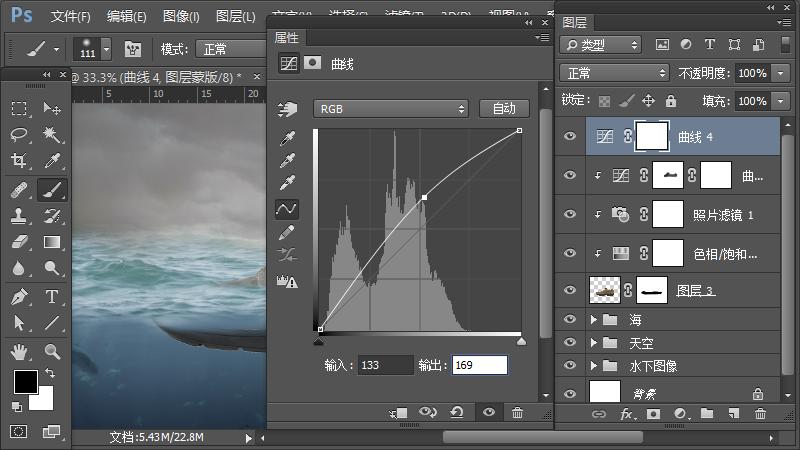
Task: Clip adjustment to layer below button
Action: (x=398, y=413)
